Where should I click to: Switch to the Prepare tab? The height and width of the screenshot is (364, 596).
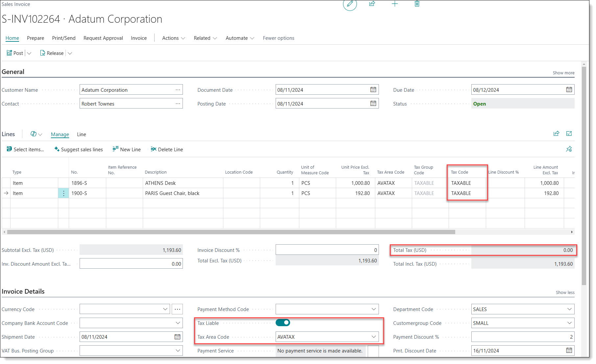pos(36,38)
